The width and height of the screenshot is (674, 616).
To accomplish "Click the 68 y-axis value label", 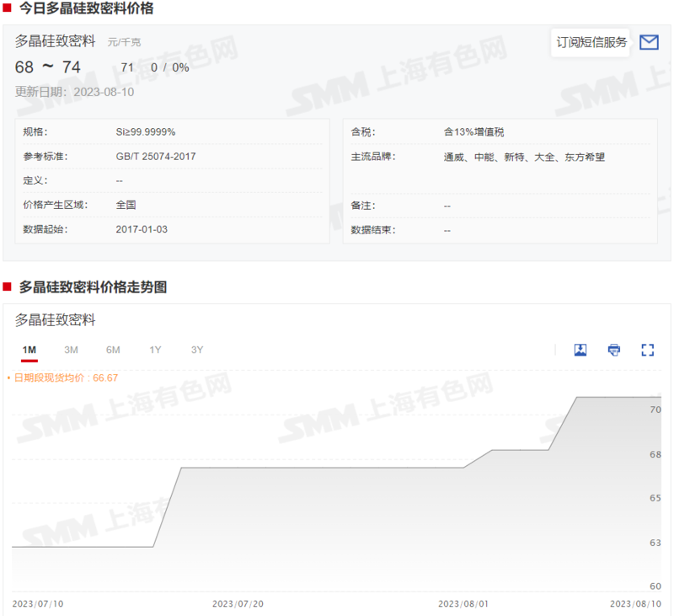I will pyautogui.click(x=655, y=454).
